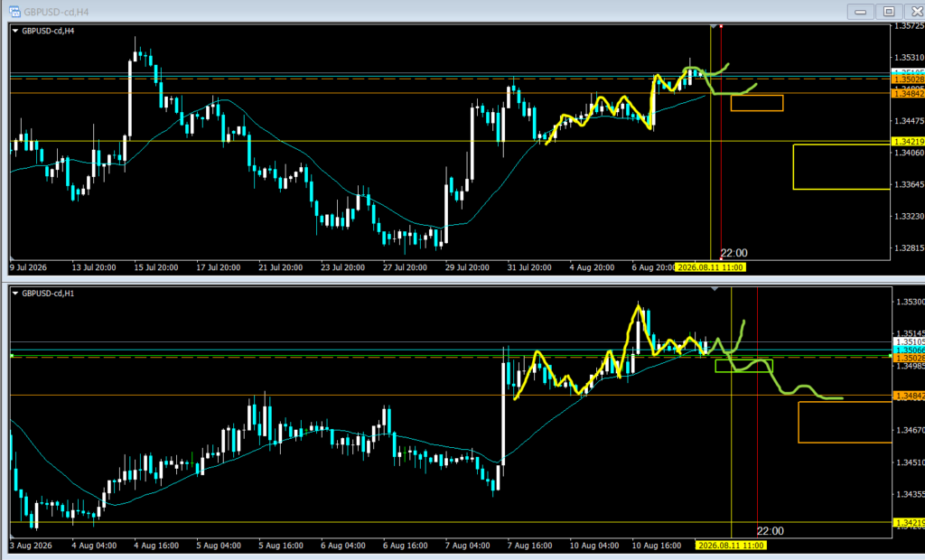Select the orange rectangle on H1 chart
The width and height of the screenshot is (925, 560).
coord(845,422)
